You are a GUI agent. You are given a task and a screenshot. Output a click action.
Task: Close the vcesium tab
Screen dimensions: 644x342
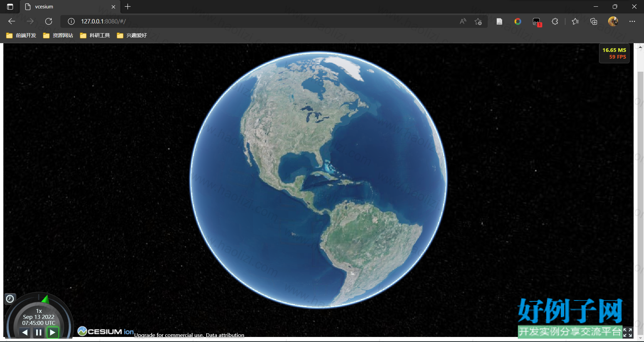[x=113, y=7]
